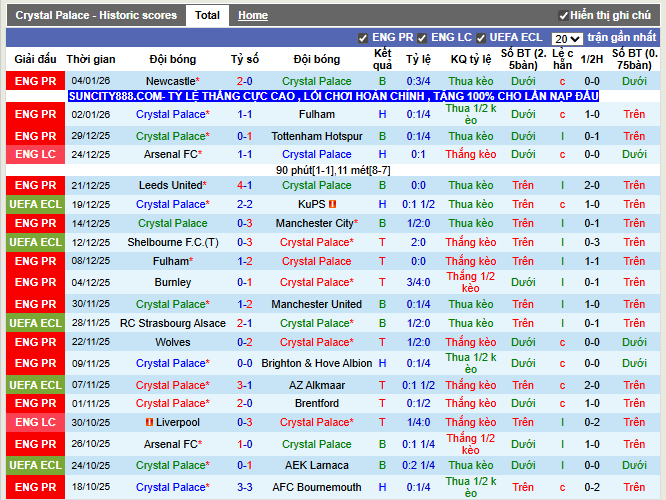The image size is (666, 500).
Task: Click odds 0:2 1/4 on AEK Larnaca row
Action: click(418, 466)
